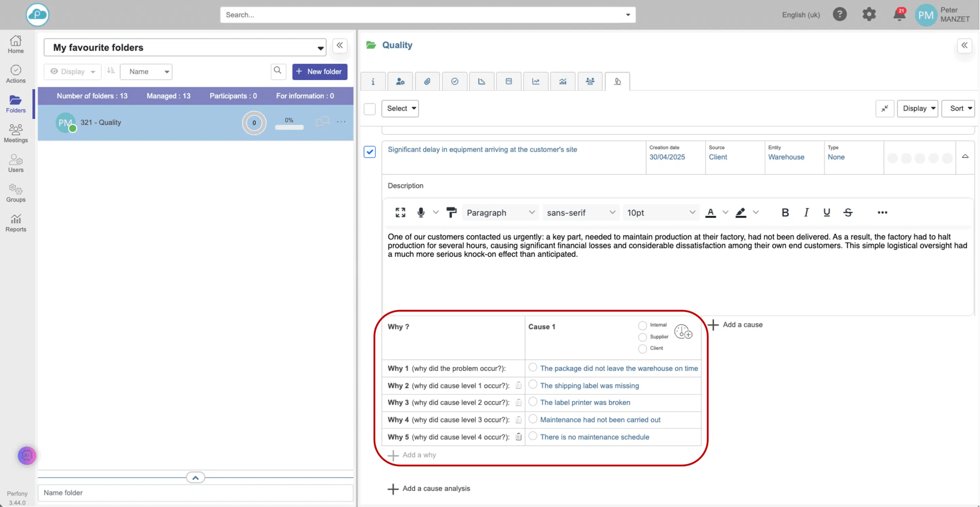Image resolution: width=980 pixels, height=507 pixels.
Task: Click the New folder button
Action: [320, 72]
